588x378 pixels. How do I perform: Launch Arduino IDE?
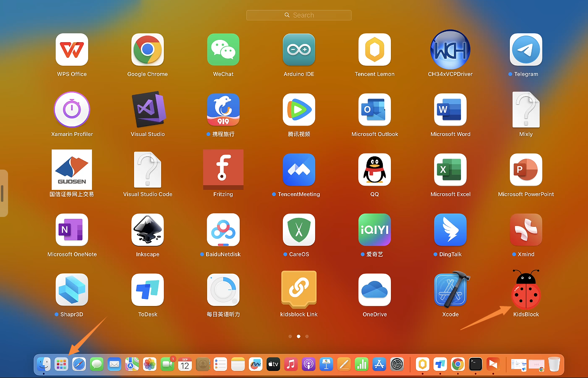pos(299,50)
